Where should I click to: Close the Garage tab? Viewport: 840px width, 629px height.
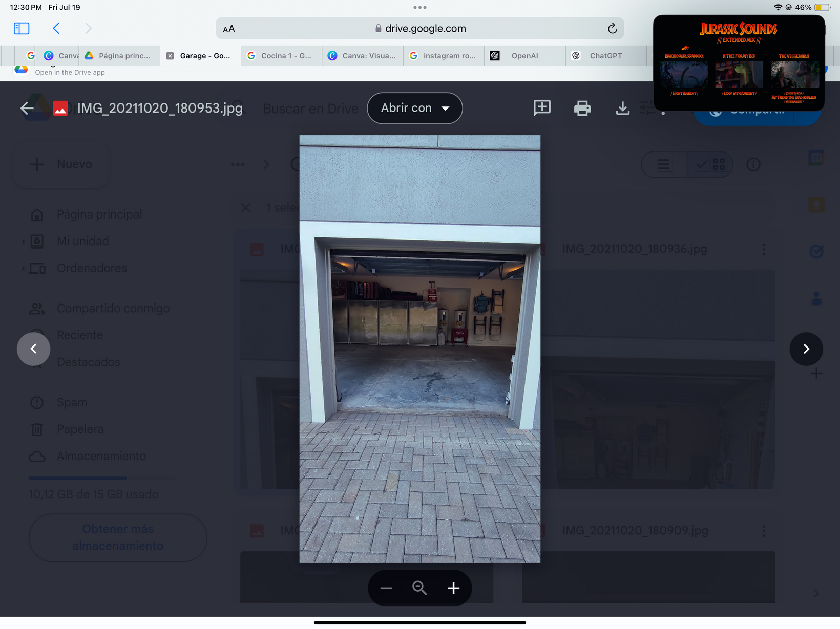[x=170, y=56]
